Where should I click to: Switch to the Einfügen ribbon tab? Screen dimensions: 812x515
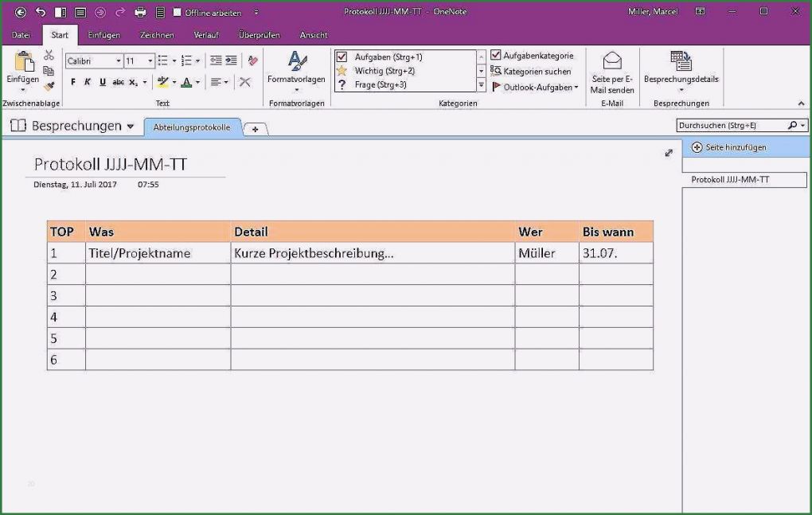click(x=103, y=35)
